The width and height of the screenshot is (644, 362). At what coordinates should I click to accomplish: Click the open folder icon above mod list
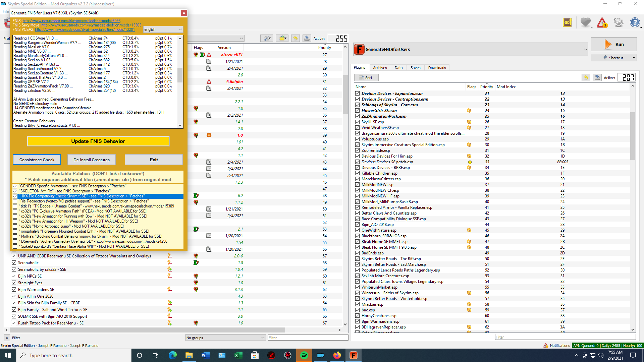282,39
